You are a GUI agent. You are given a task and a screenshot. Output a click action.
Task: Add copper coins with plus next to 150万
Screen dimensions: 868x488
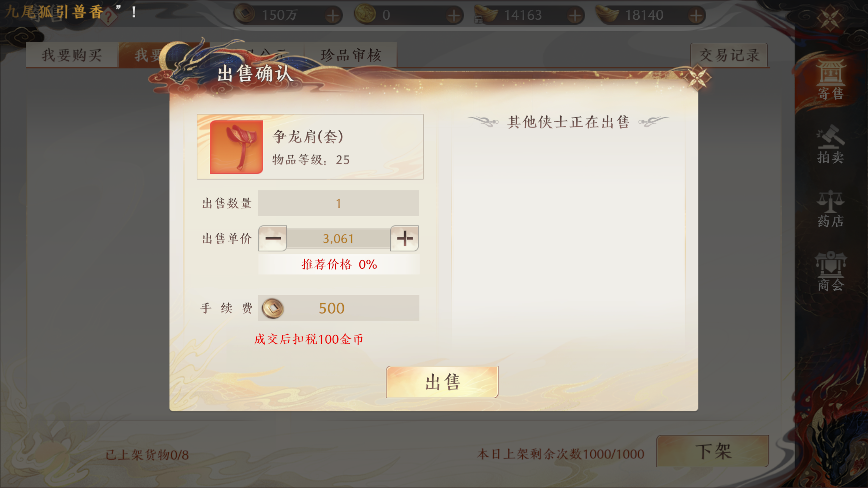click(x=333, y=16)
